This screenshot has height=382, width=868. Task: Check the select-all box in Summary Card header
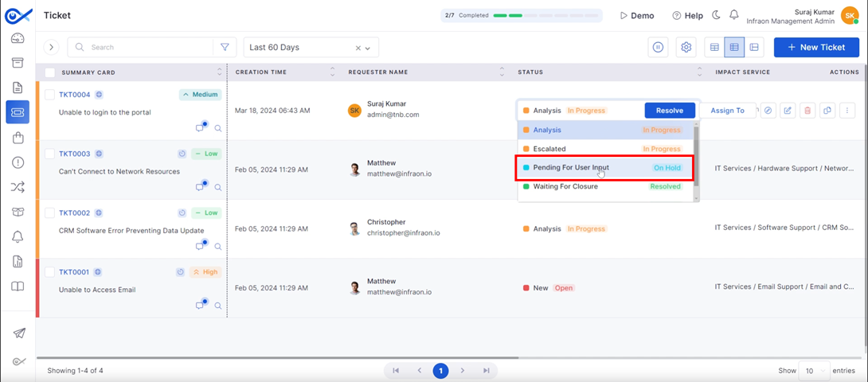pos(49,72)
